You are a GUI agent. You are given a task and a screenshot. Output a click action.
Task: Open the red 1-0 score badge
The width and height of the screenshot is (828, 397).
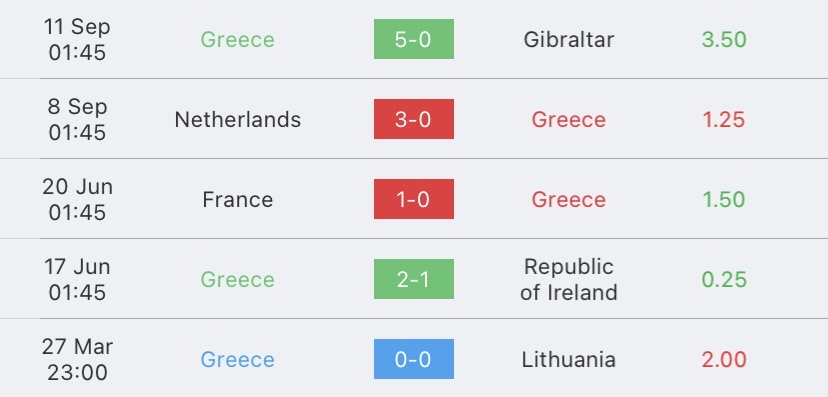[x=413, y=199]
